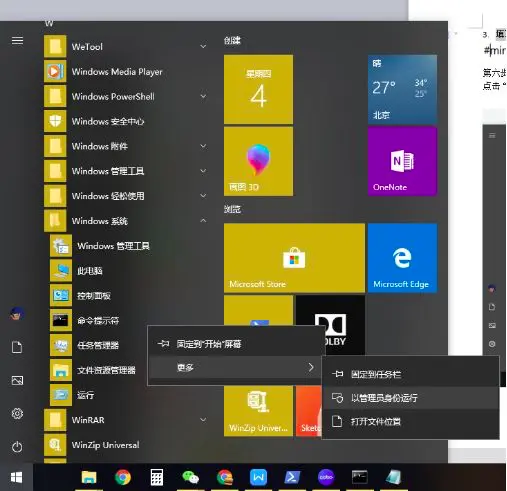The image size is (507, 491).
Task: Open the Microsoft Edge tile
Action: [402, 258]
